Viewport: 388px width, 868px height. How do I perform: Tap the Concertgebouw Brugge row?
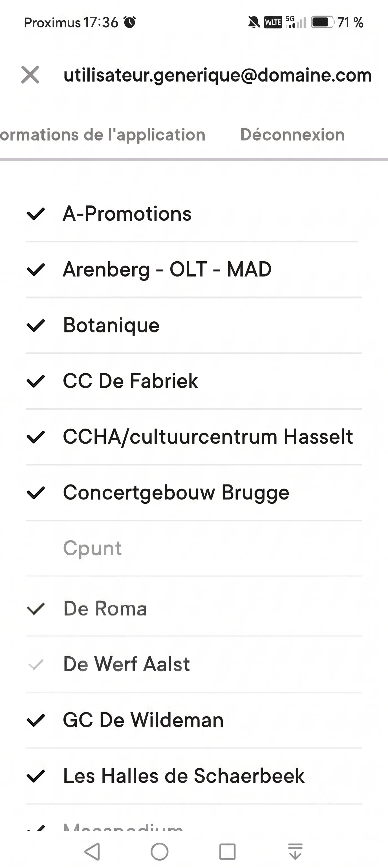click(194, 493)
